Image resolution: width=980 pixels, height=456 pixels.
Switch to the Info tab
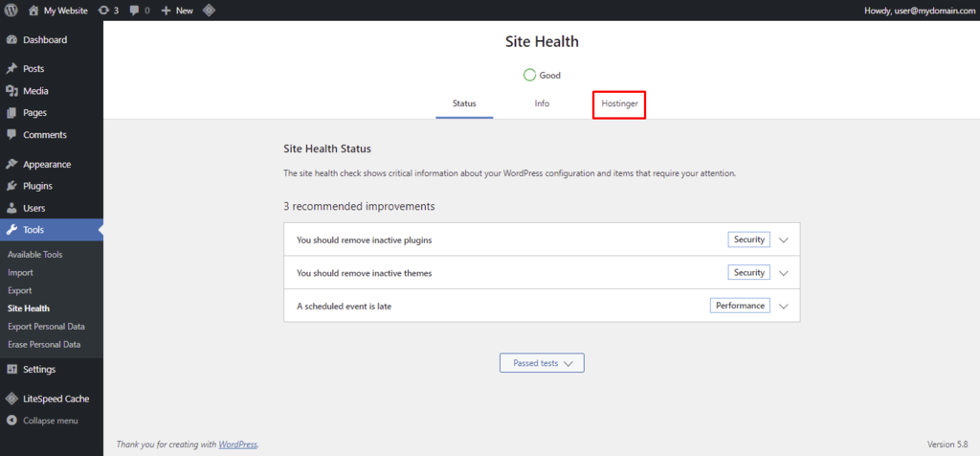pyautogui.click(x=542, y=103)
